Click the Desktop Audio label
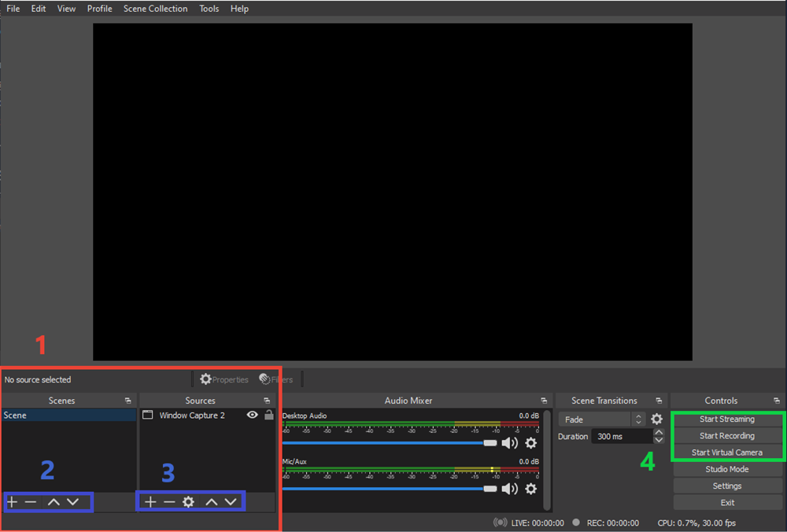The height and width of the screenshot is (532, 787). click(x=304, y=416)
